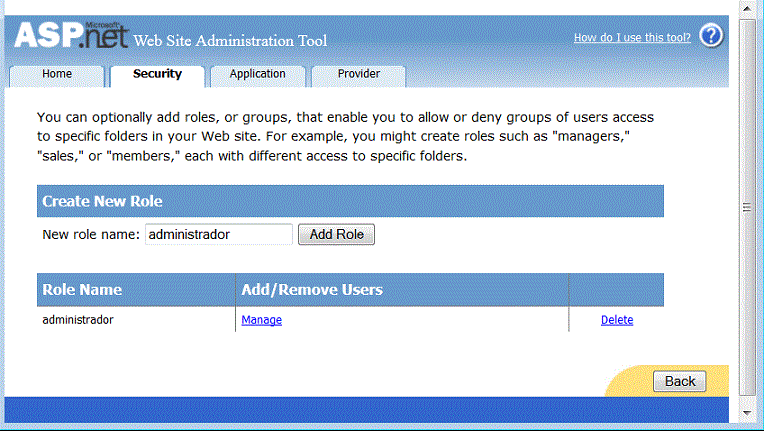Click the vertical scrollbar thumb
Screen dimensions: 764x431
[x=747, y=207]
